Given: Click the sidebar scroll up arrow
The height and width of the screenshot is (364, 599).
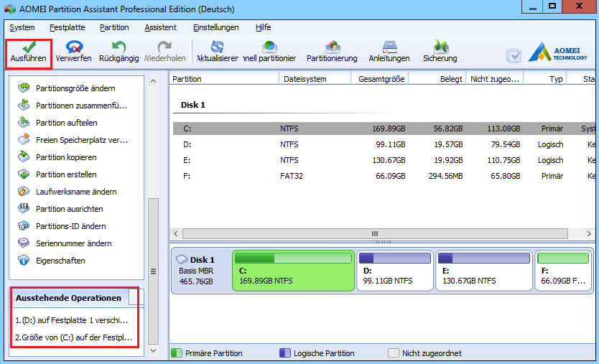Looking at the screenshot, I should [x=153, y=81].
